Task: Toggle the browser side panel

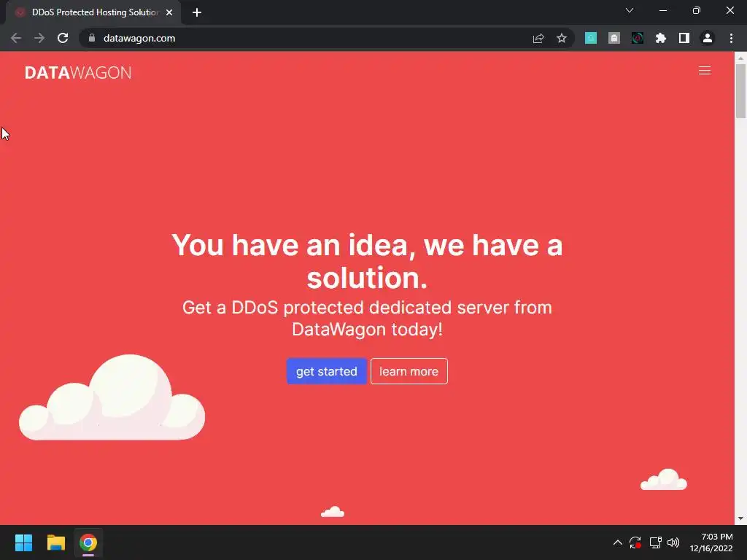Action: pos(684,38)
